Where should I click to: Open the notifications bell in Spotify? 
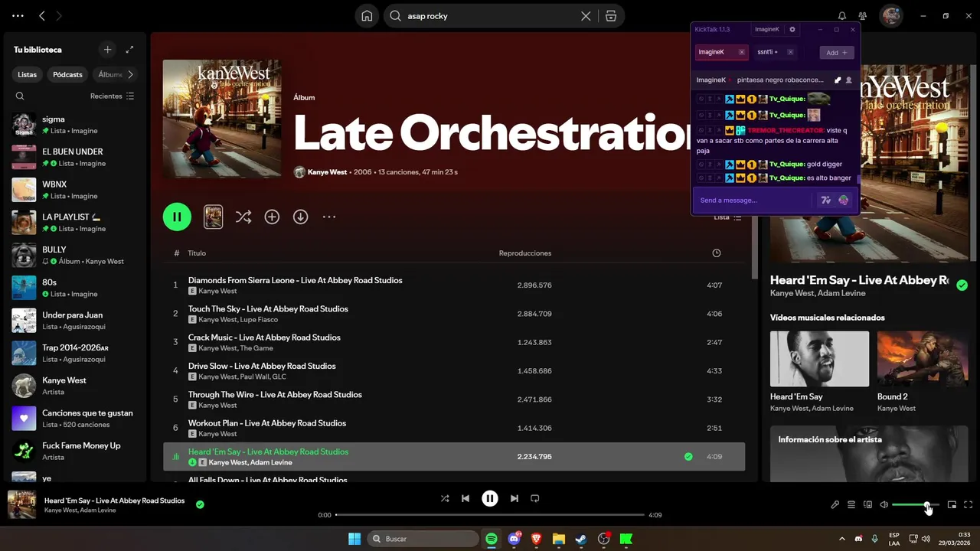[x=842, y=16]
